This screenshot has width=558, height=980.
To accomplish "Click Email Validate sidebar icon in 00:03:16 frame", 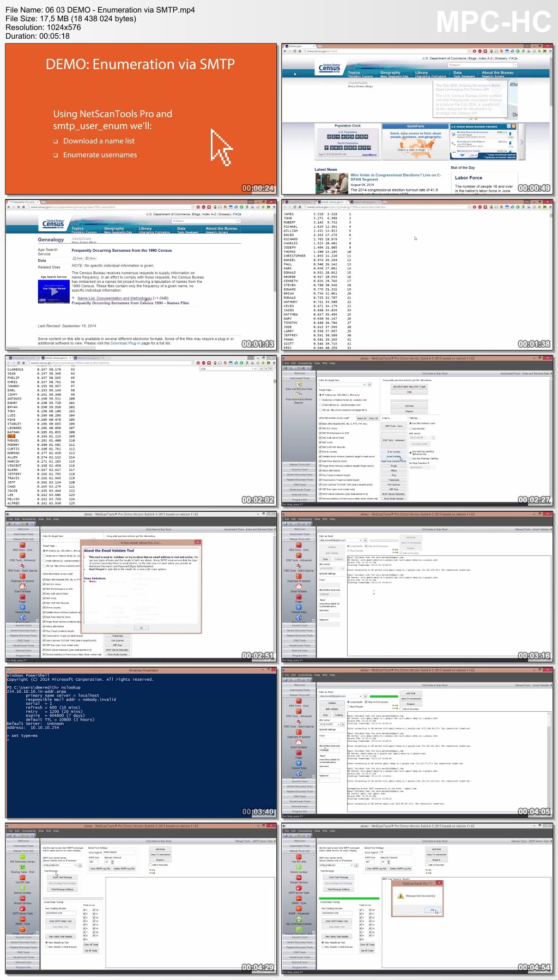I will [299, 586].
